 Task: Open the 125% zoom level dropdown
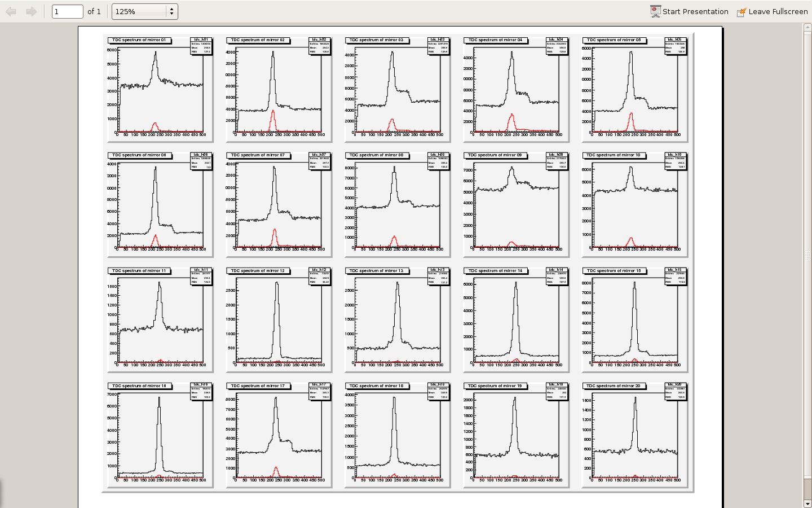145,11
